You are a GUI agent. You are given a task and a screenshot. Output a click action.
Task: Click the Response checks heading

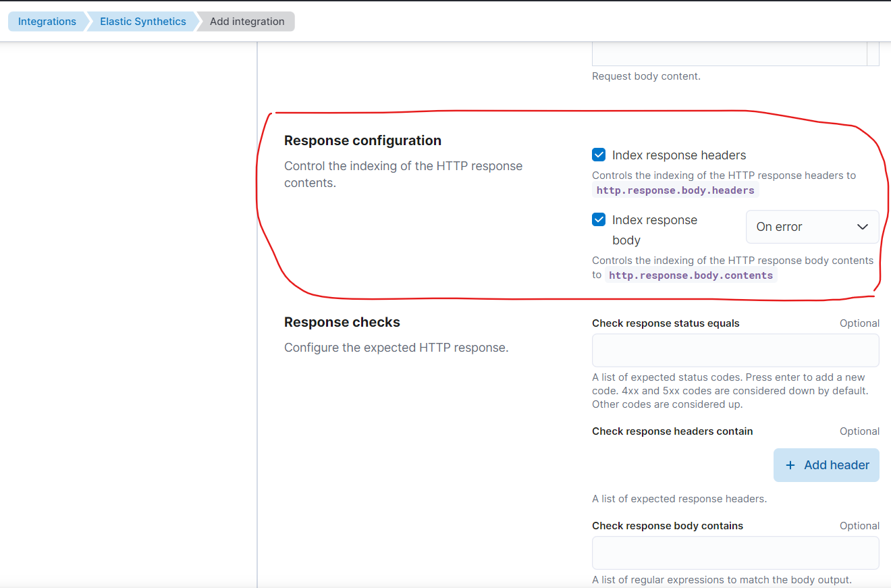click(x=342, y=322)
